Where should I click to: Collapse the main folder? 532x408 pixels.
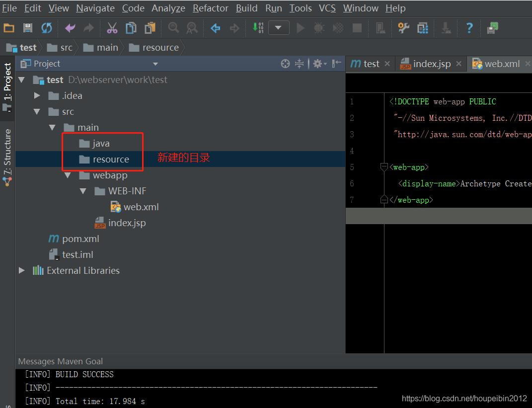(52, 128)
